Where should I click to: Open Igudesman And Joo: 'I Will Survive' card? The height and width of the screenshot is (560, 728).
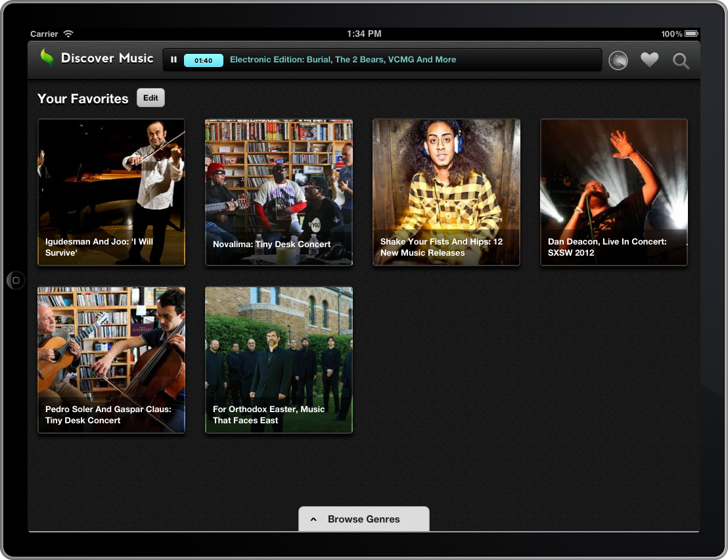coord(112,192)
